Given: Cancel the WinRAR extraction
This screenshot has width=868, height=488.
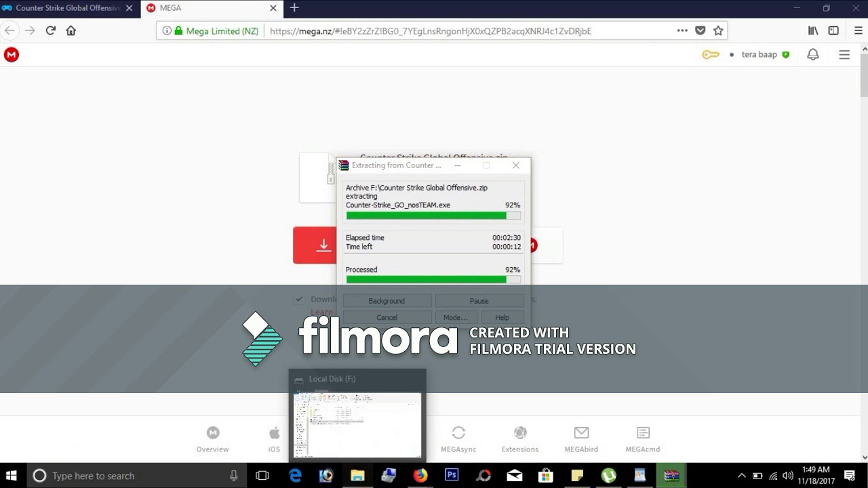Looking at the screenshot, I should pyautogui.click(x=387, y=317).
